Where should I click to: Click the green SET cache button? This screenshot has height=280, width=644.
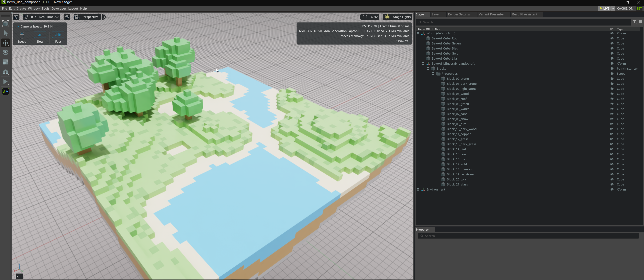[639, 8]
